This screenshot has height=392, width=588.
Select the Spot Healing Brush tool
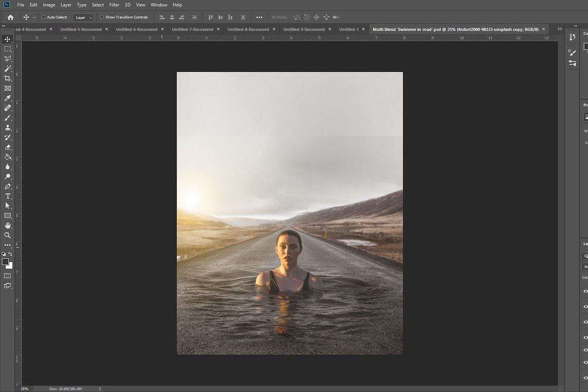coord(7,108)
